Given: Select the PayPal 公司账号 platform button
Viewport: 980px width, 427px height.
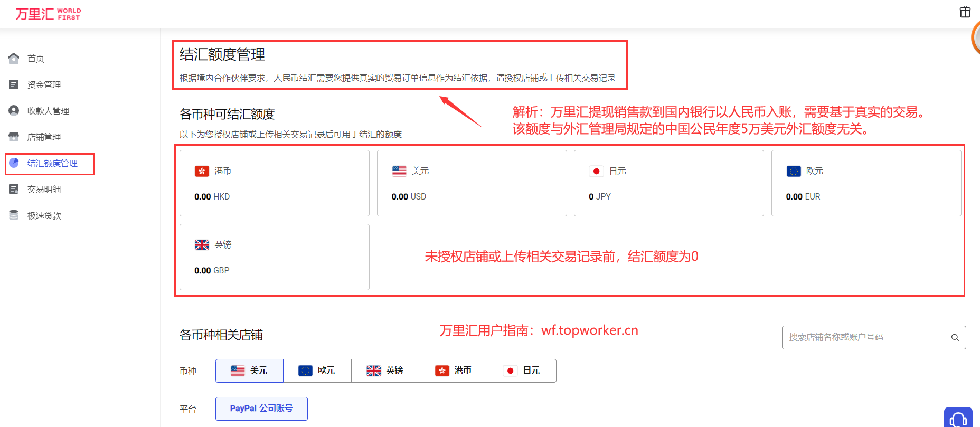Looking at the screenshot, I should click(x=261, y=409).
